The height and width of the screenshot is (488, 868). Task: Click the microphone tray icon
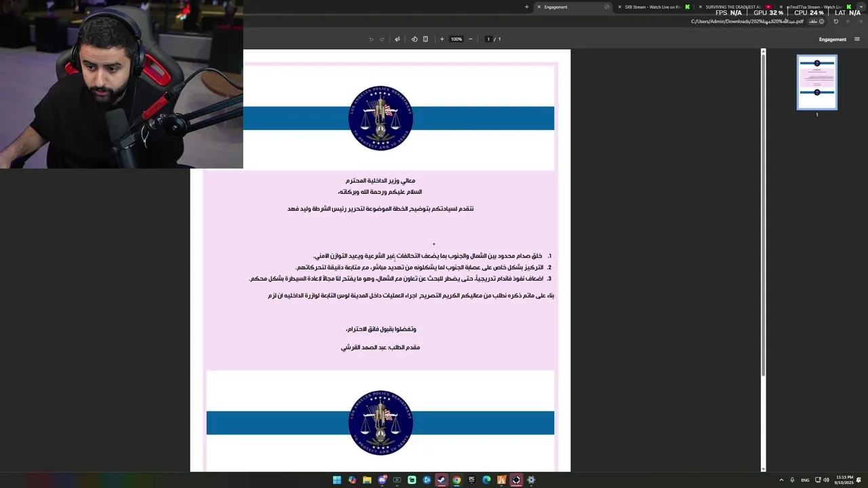coord(793,480)
